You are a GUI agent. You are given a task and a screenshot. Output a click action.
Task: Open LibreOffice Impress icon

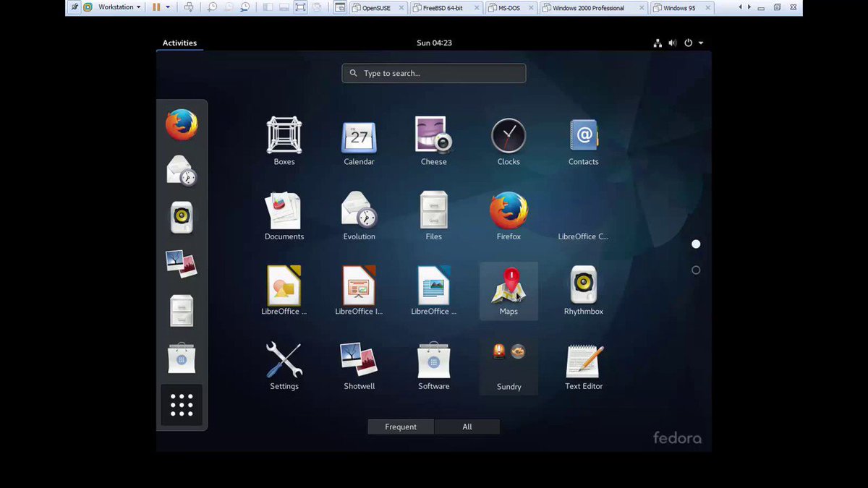[x=359, y=290]
